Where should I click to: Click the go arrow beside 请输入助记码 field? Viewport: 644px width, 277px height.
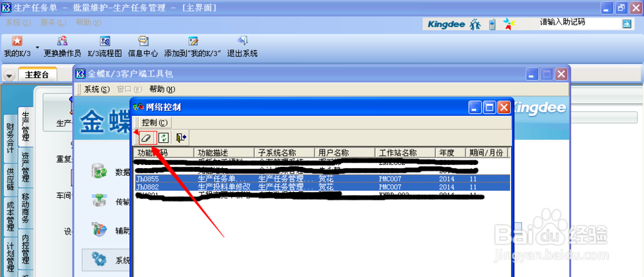627,24
